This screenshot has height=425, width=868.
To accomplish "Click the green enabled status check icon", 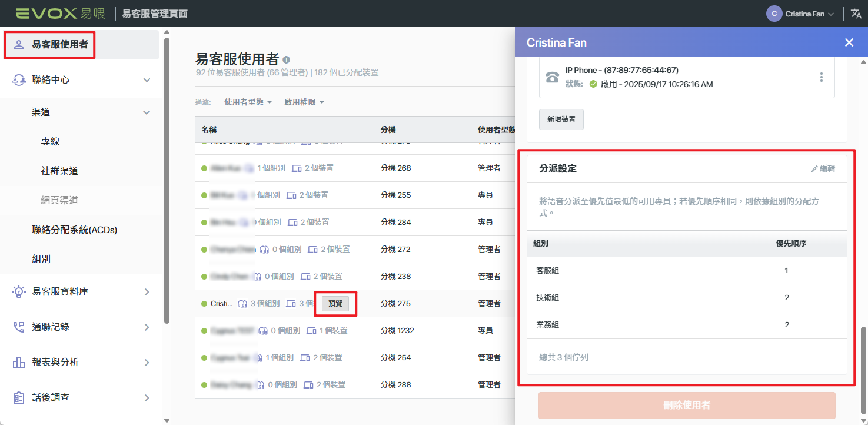I will (x=593, y=84).
